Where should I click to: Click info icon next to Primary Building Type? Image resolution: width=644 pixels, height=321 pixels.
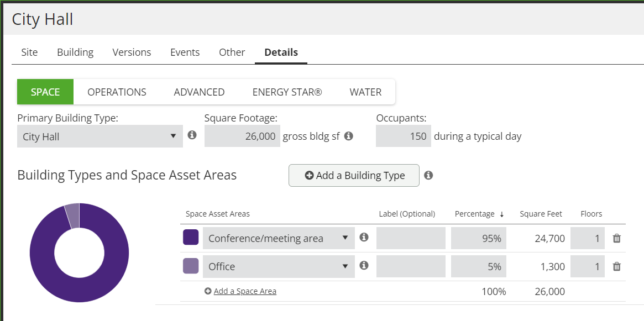[192, 135]
